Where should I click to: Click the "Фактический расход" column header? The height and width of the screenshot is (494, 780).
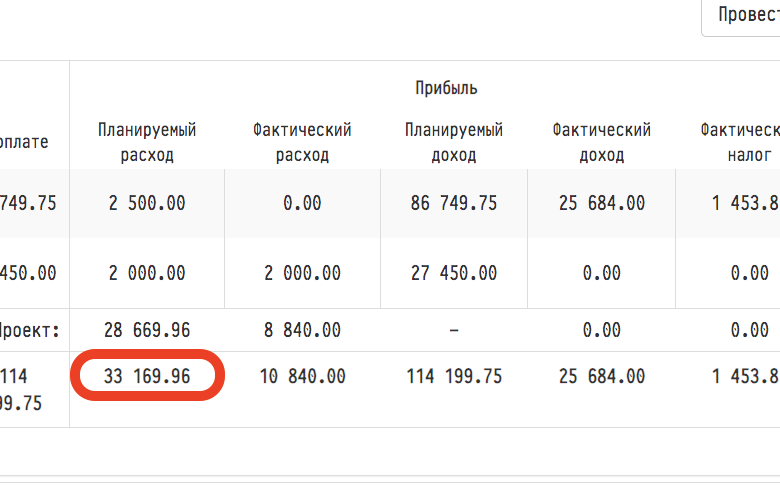point(302,142)
